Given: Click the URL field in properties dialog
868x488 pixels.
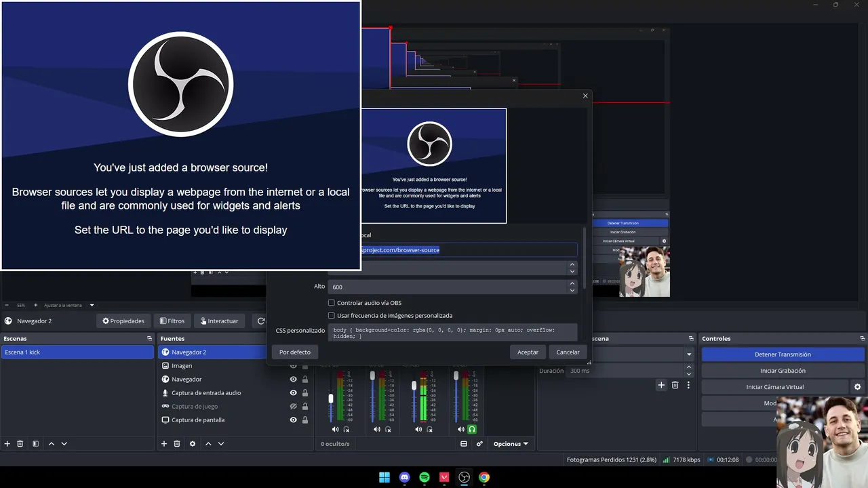Looking at the screenshot, I should (x=469, y=250).
